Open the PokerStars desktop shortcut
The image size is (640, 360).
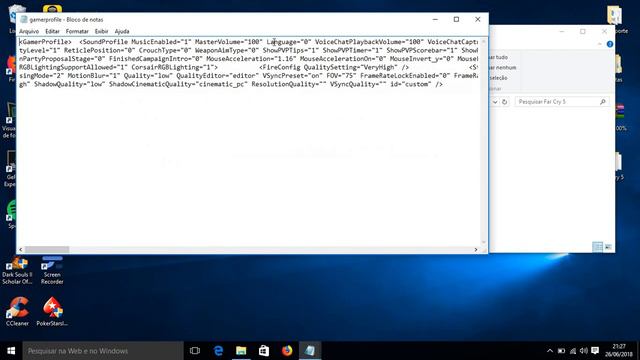(x=52, y=311)
